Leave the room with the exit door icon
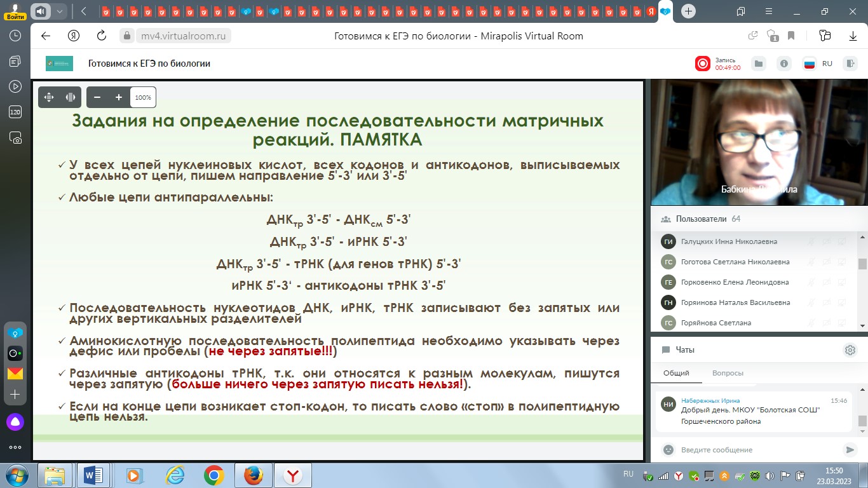 coord(850,64)
